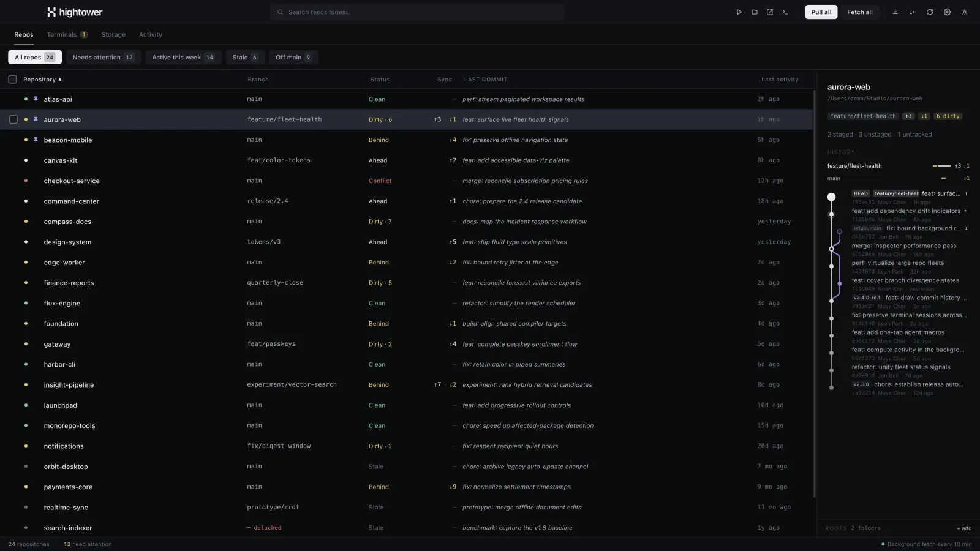Select the insight-pipeline repository row
The image size is (980, 551).
click(x=407, y=385)
